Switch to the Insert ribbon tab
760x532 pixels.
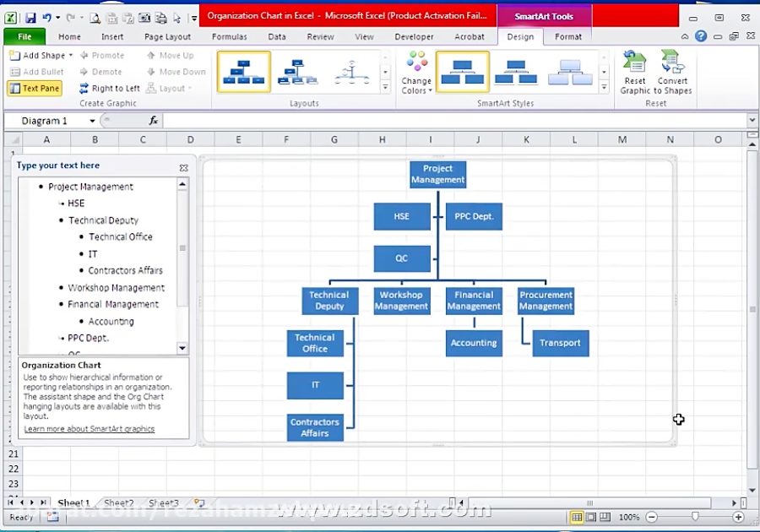pyautogui.click(x=112, y=37)
